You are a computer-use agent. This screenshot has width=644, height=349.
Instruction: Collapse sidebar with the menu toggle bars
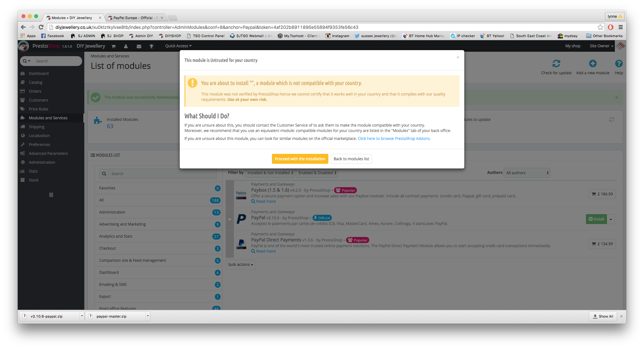51,195
